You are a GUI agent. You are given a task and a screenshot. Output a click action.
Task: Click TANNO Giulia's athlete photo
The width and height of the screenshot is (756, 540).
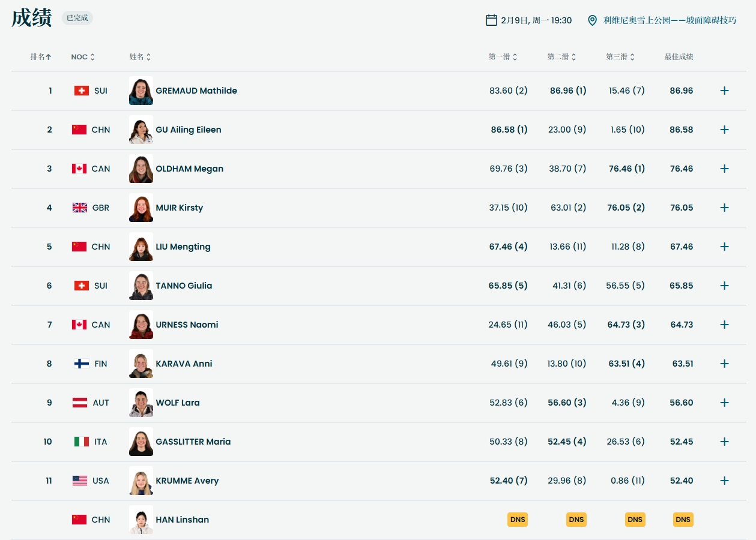click(x=141, y=286)
